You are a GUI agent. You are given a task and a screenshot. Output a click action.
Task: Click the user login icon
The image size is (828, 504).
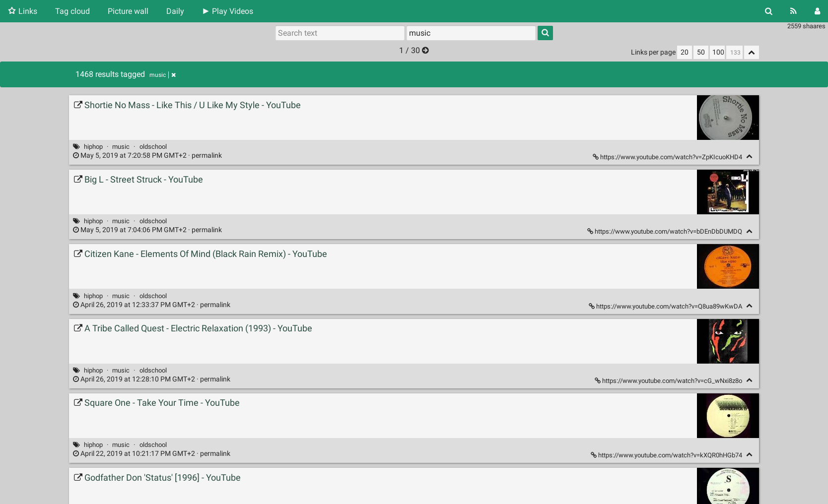pos(817,11)
